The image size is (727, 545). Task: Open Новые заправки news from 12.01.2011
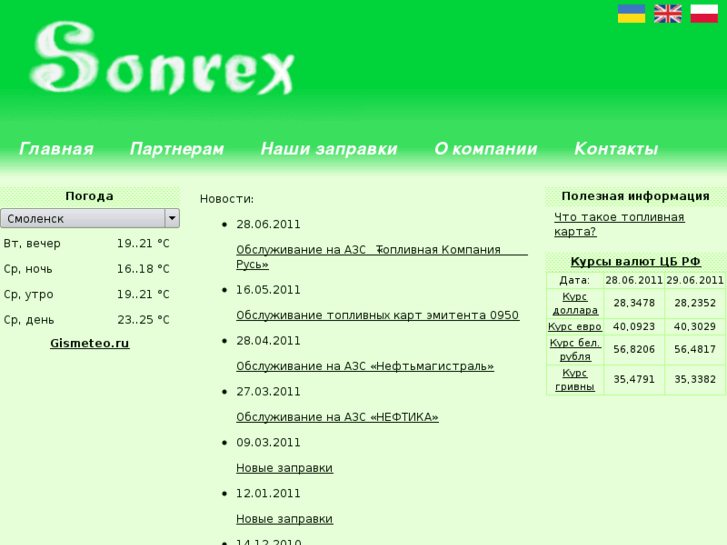(284, 519)
